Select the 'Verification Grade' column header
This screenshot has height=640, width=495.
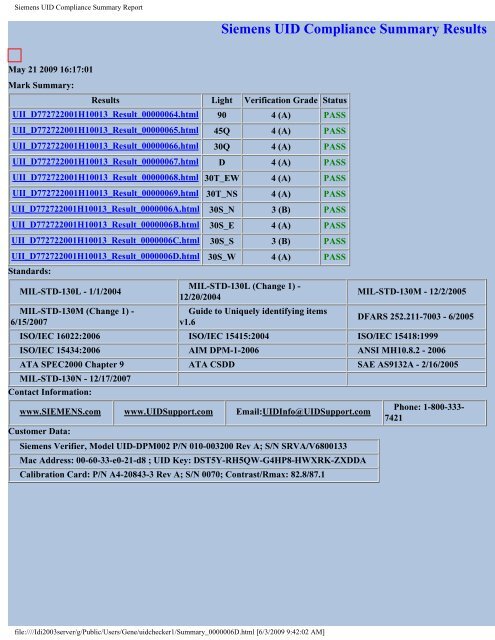click(x=281, y=100)
